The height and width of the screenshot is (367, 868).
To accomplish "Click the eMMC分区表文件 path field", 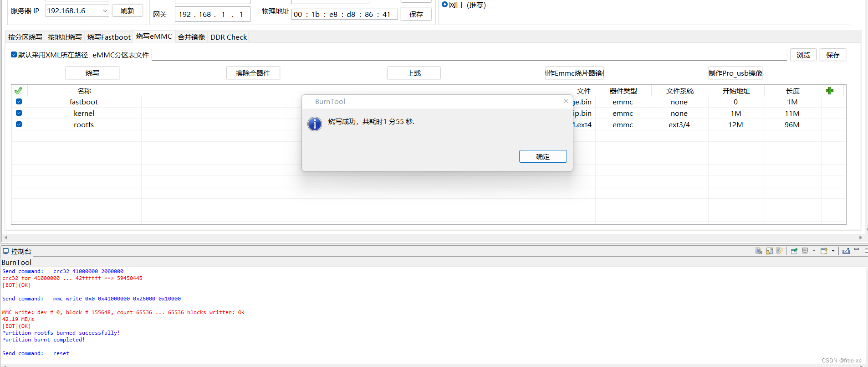I will (x=469, y=55).
